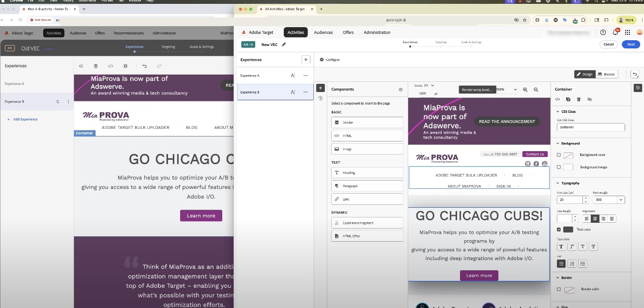Set alignment to left
The height and width of the screenshot is (308, 644).
click(x=586, y=219)
